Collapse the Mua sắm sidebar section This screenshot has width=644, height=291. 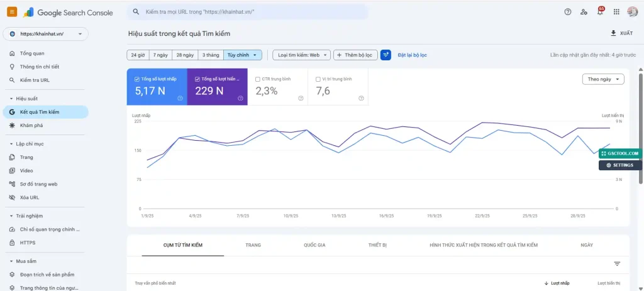[x=11, y=261]
